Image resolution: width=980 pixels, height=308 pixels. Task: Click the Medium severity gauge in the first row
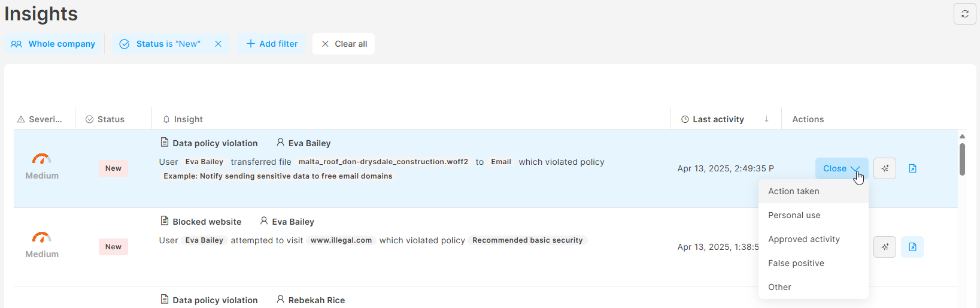click(x=41, y=159)
